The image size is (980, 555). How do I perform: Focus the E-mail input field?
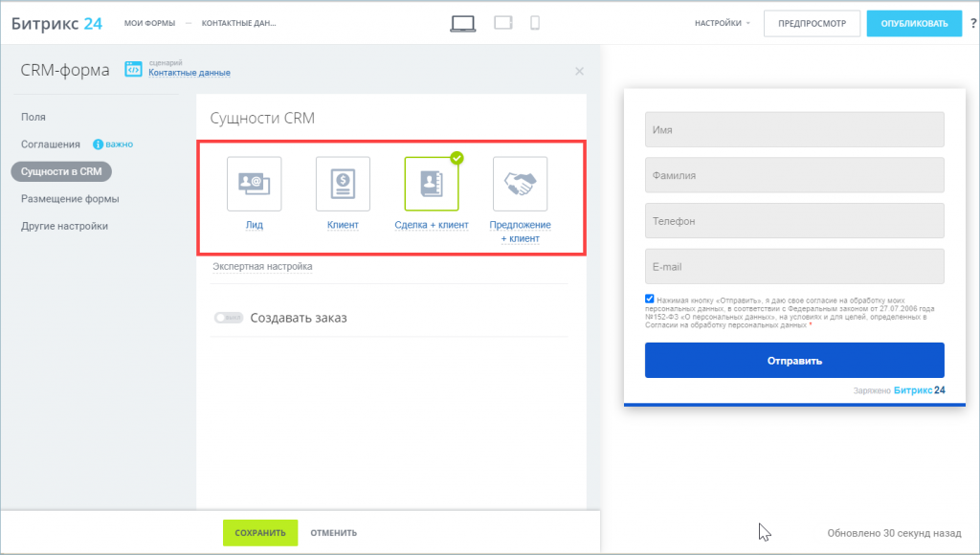pyautogui.click(x=794, y=266)
